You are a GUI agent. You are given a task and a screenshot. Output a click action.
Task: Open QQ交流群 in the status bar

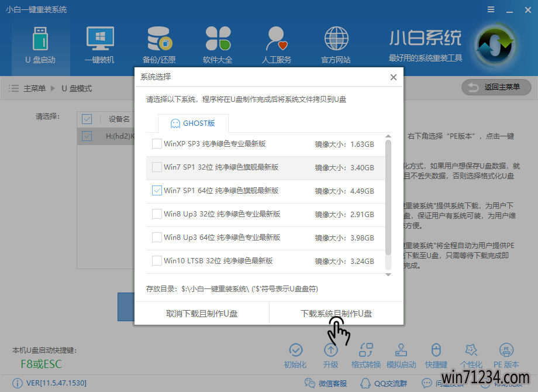pos(384,383)
